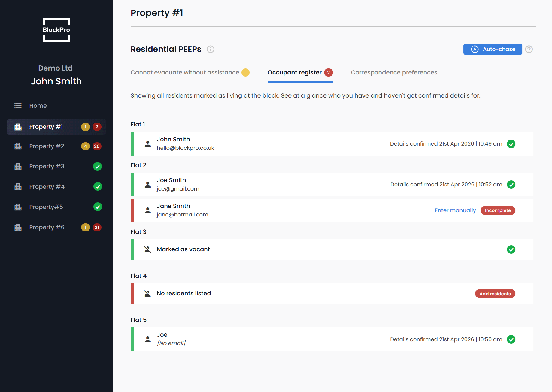
Task: Click the help question mark near Auto-chase
Action: coord(529,49)
